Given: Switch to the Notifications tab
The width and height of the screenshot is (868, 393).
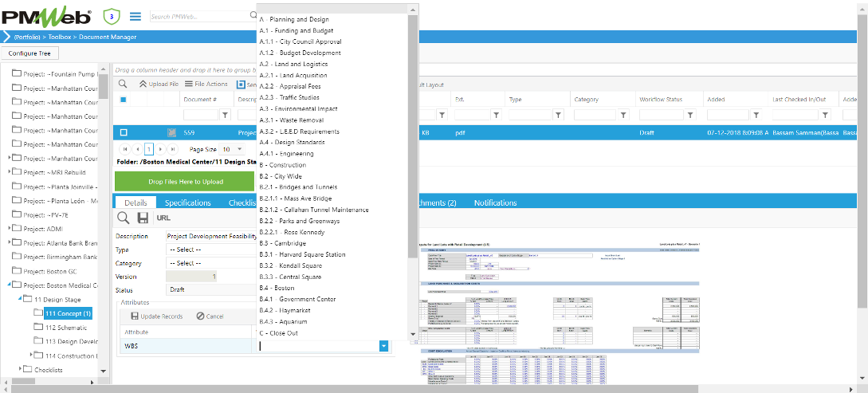Looking at the screenshot, I should (496, 202).
